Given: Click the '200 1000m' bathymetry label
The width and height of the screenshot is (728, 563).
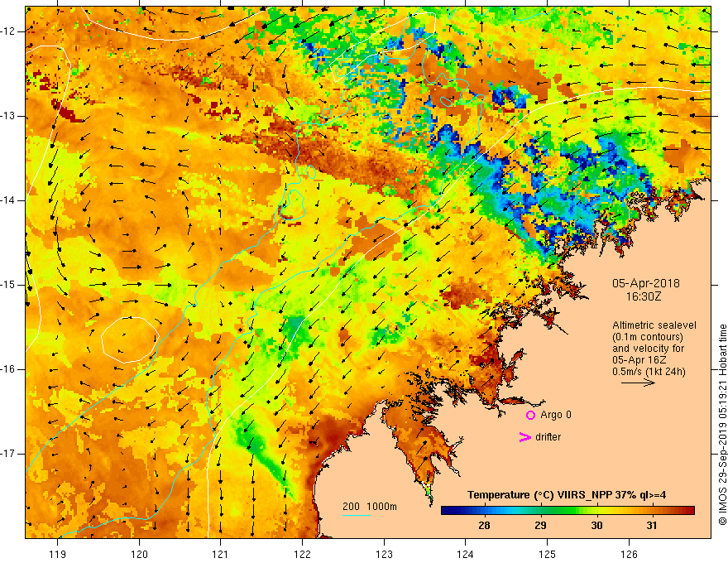Looking at the screenshot, I should coord(370,507).
